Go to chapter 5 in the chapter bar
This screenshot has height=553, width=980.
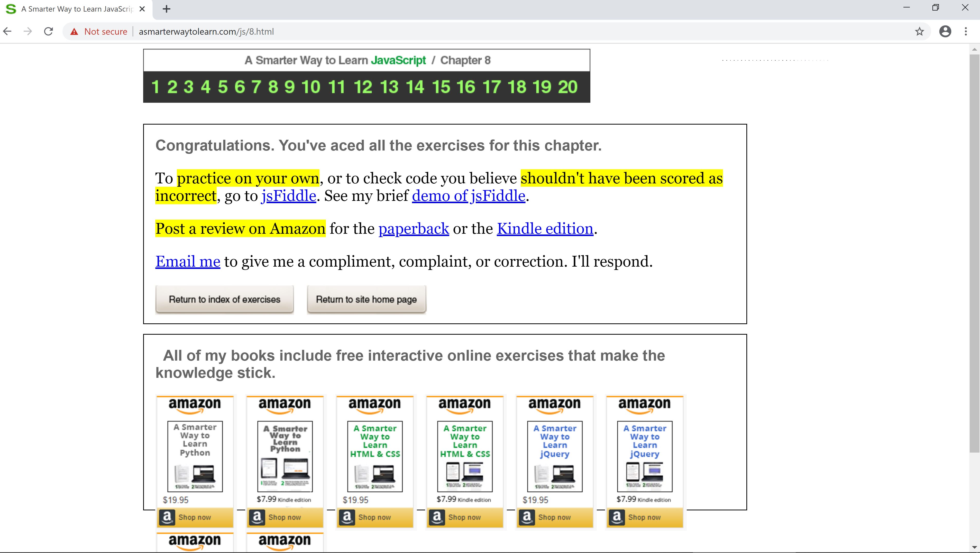pyautogui.click(x=223, y=87)
